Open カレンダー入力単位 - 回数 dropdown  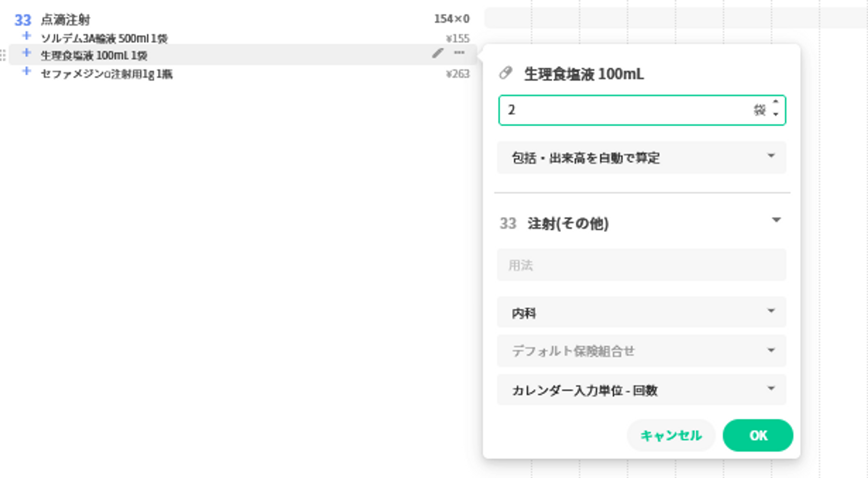[641, 390]
